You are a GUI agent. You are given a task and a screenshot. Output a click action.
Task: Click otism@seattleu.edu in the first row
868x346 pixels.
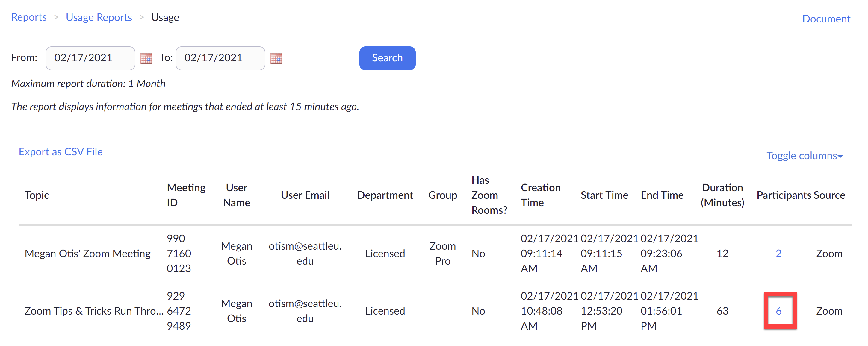305,254
